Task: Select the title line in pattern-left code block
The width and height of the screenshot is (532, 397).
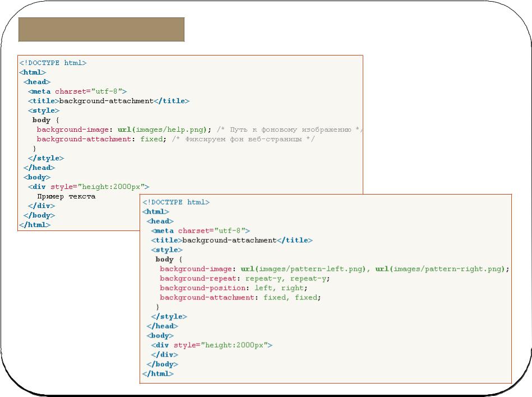Action: click(232, 240)
